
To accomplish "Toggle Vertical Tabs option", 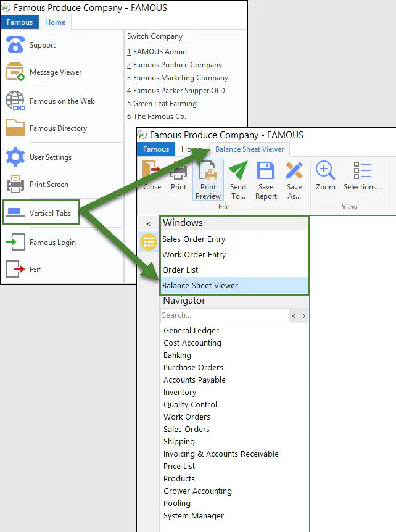I will tap(41, 212).
